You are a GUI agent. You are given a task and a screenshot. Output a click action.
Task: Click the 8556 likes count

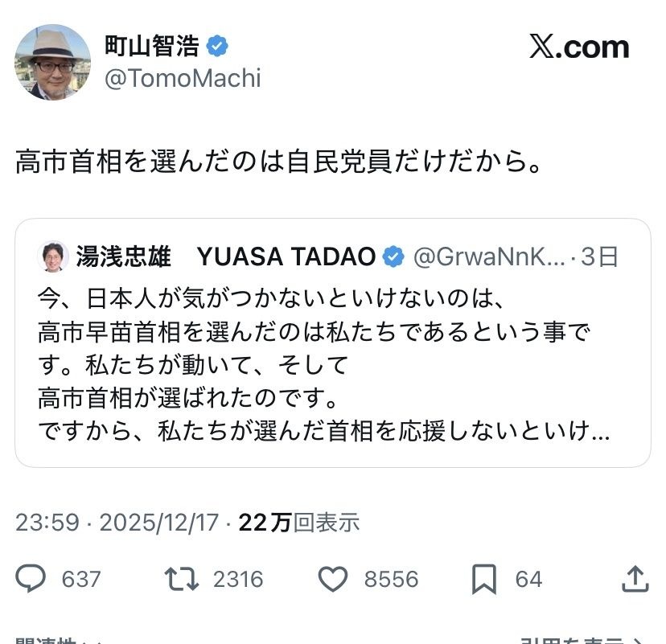click(390, 579)
